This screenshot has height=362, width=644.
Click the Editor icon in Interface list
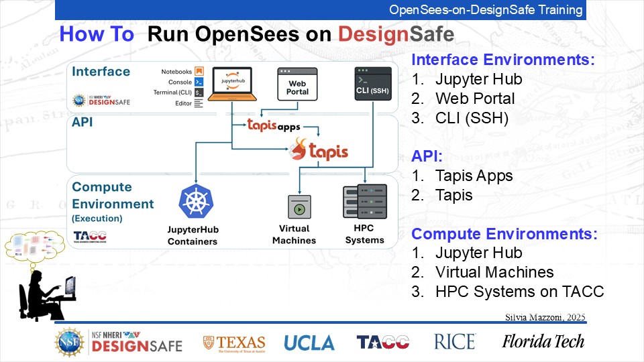click(x=199, y=103)
